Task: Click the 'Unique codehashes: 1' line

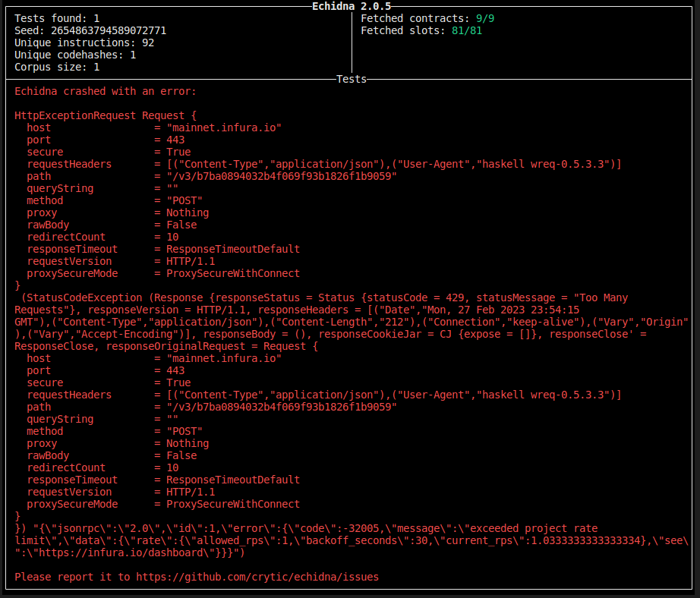Action: tap(75, 55)
